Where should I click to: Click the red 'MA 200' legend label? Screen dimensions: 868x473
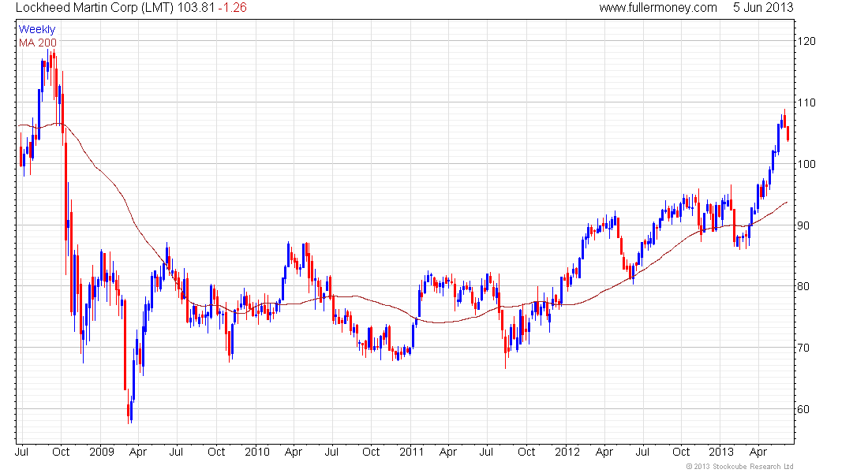click(x=38, y=43)
